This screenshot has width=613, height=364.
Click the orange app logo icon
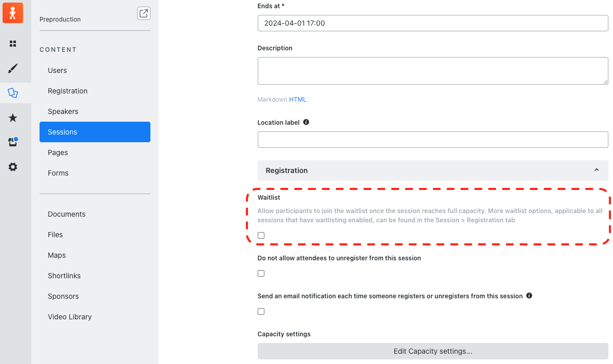click(13, 13)
